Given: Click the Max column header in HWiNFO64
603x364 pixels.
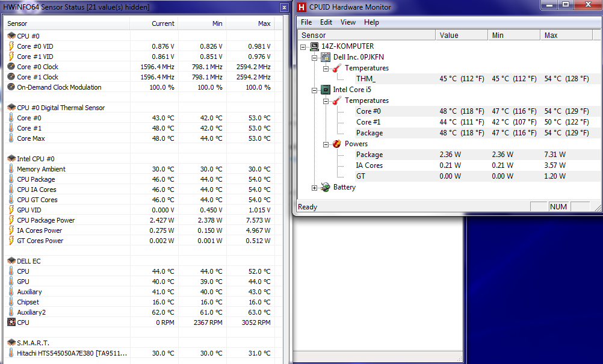Looking at the screenshot, I should [250, 23].
